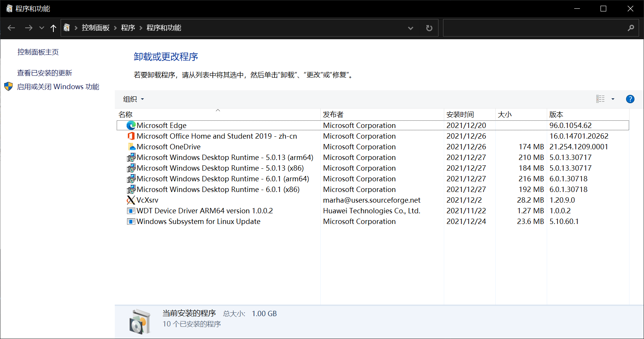This screenshot has width=644, height=339.
Task: Click version 16.0.14701.20262 cell
Action: (579, 136)
